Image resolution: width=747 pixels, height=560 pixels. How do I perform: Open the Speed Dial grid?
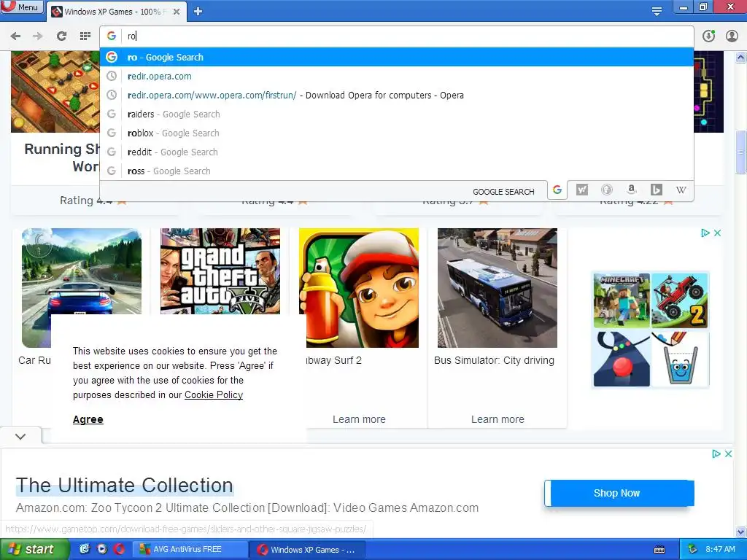(85, 36)
